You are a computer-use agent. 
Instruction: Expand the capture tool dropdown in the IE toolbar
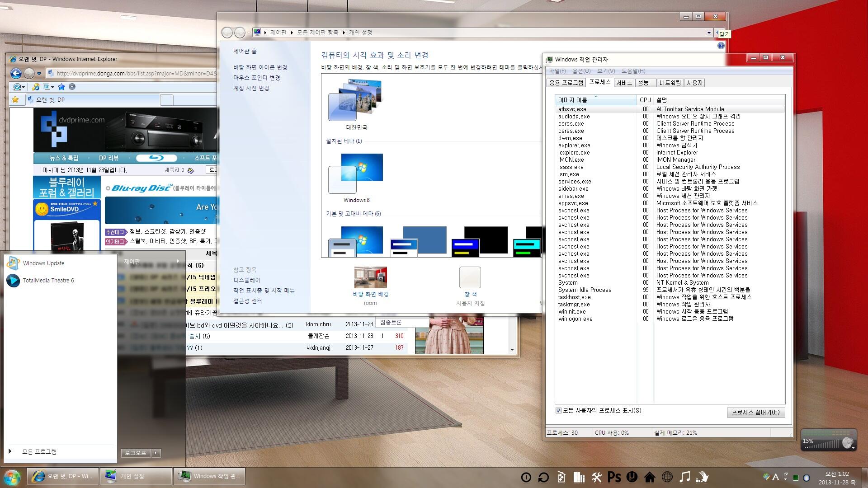coord(52,87)
